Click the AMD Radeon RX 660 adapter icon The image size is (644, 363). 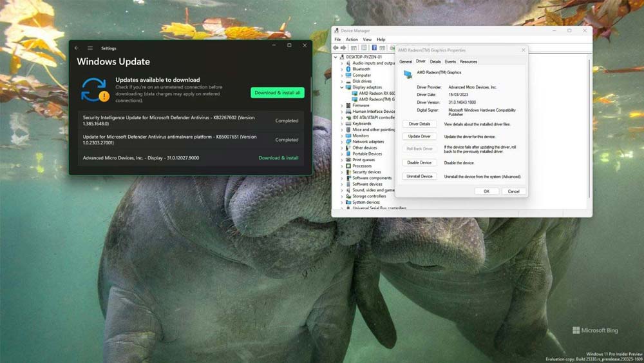click(355, 93)
